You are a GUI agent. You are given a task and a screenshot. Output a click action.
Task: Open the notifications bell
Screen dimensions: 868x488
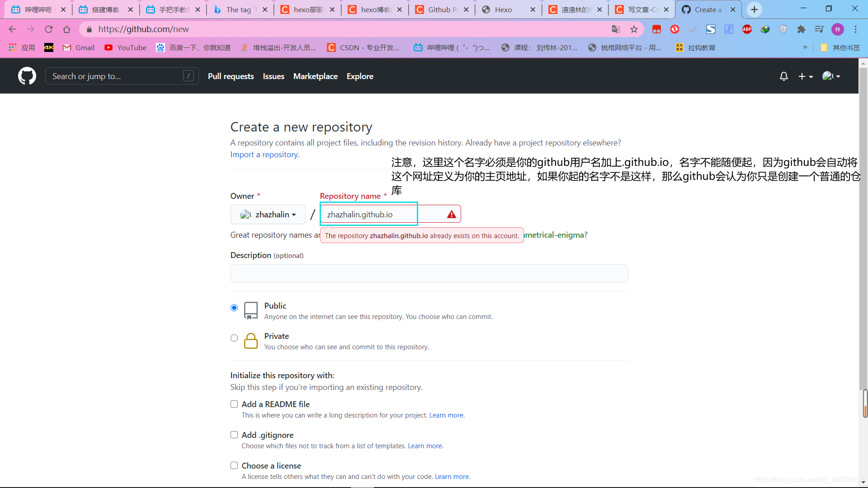pos(784,76)
